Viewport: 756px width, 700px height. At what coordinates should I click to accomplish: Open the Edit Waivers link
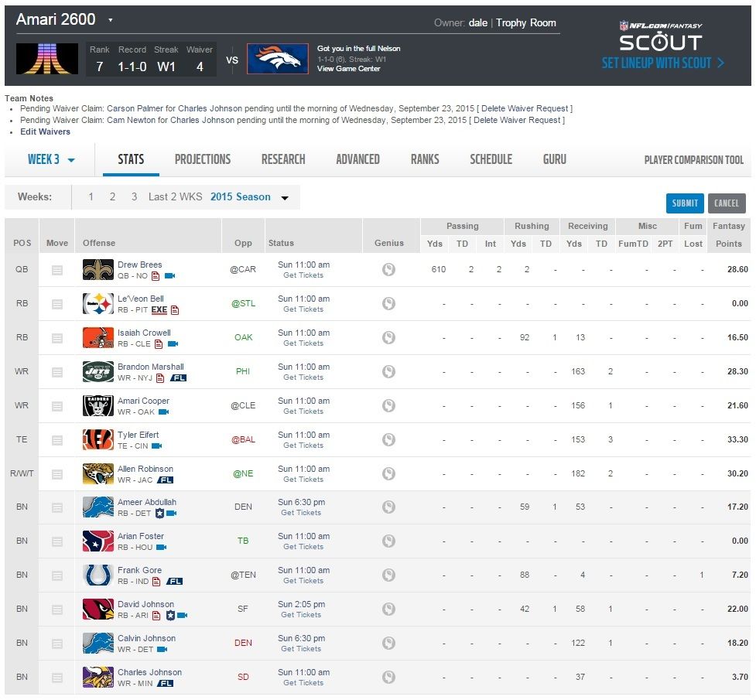pyautogui.click(x=46, y=131)
